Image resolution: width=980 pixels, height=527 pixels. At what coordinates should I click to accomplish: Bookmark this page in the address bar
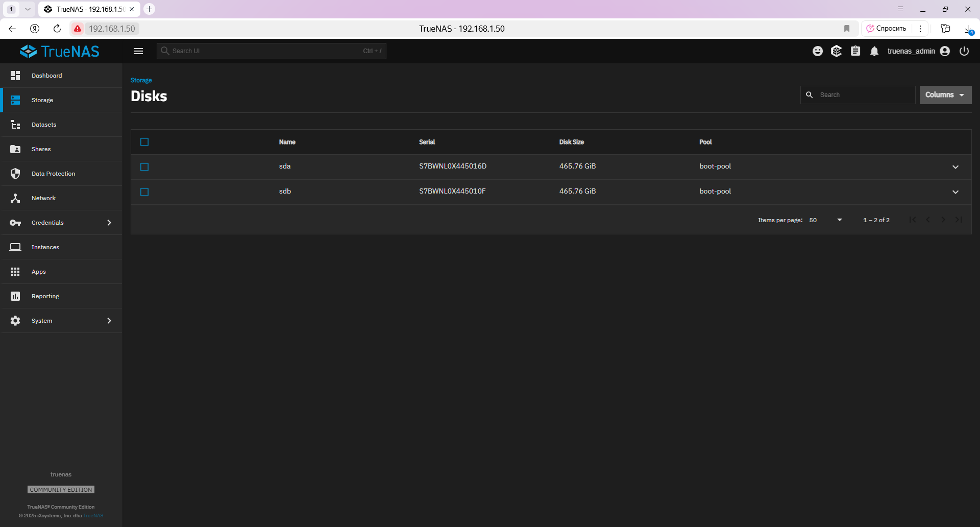847,29
